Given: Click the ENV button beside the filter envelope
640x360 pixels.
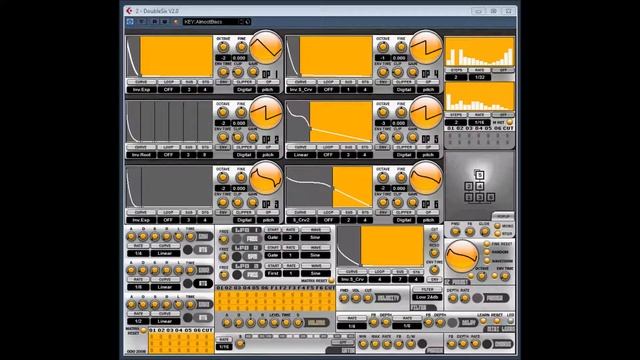Looking at the screenshot, I should 434,280.
